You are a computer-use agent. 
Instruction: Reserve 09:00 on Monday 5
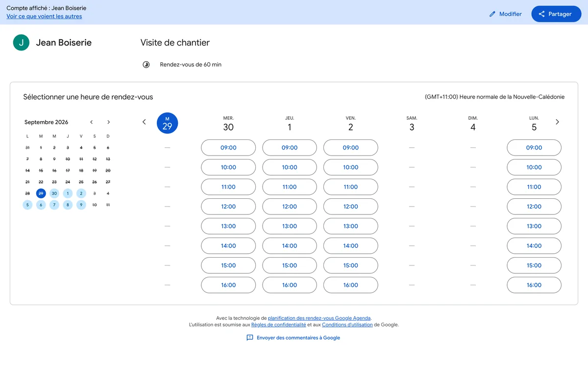click(x=534, y=148)
